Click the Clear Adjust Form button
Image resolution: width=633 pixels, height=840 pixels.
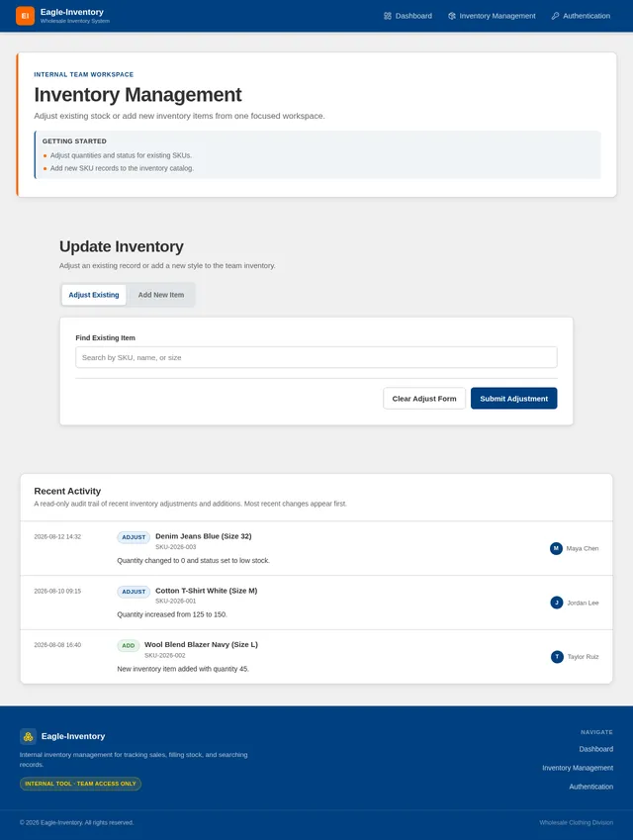[x=424, y=399]
